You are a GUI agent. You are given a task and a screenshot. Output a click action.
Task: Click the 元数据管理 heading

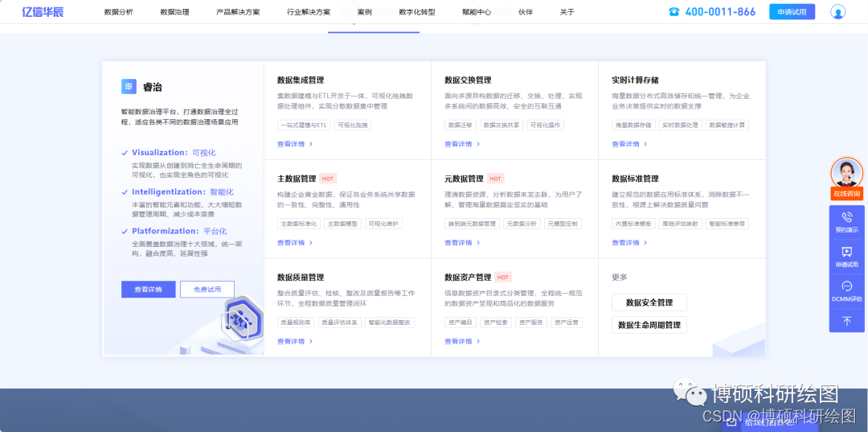[464, 179]
